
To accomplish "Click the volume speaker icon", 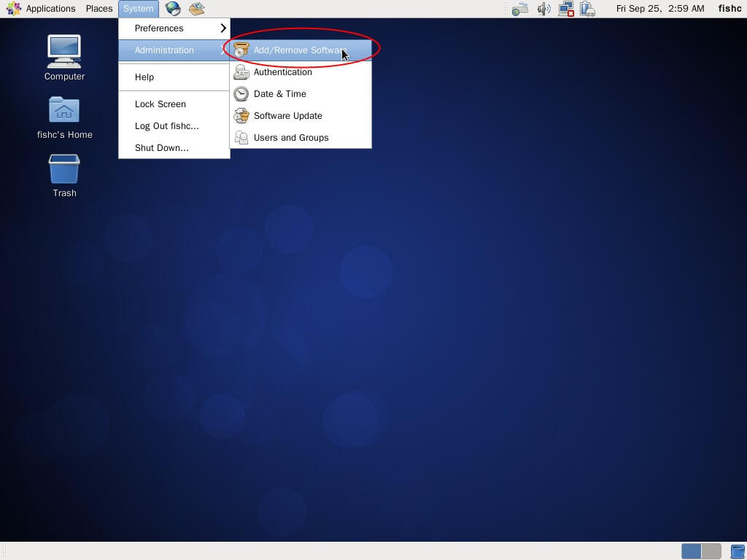I will point(543,9).
